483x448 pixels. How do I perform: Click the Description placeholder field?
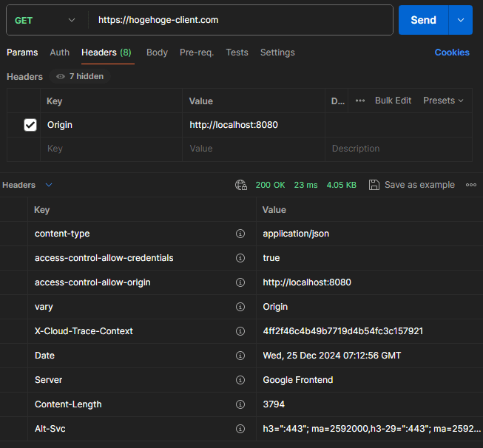[x=399, y=149]
